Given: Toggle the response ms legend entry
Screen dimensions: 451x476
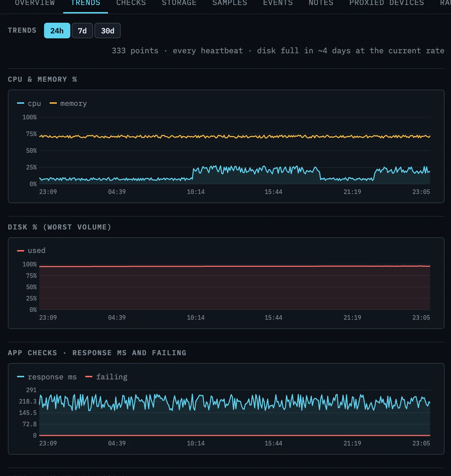Looking at the screenshot, I should [47, 377].
